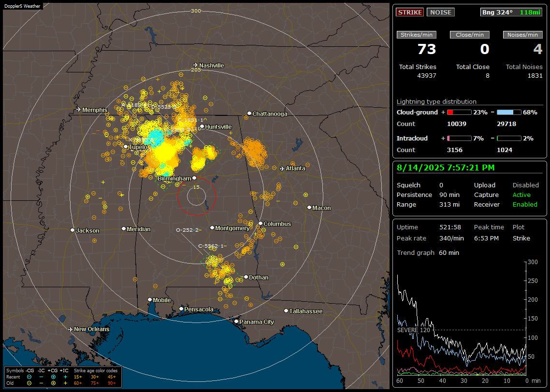The image size is (550, 392).
Task: Click the Noises/min label button
Action: pyautogui.click(x=522, y=35)
